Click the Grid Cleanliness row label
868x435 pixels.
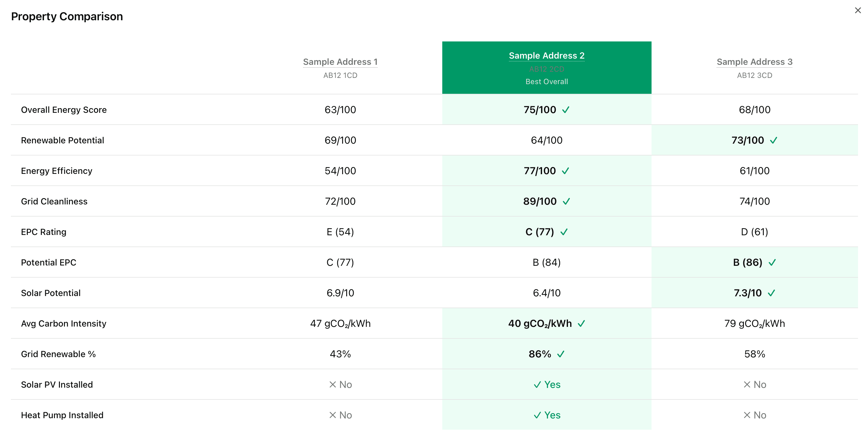tap(54, 201)
